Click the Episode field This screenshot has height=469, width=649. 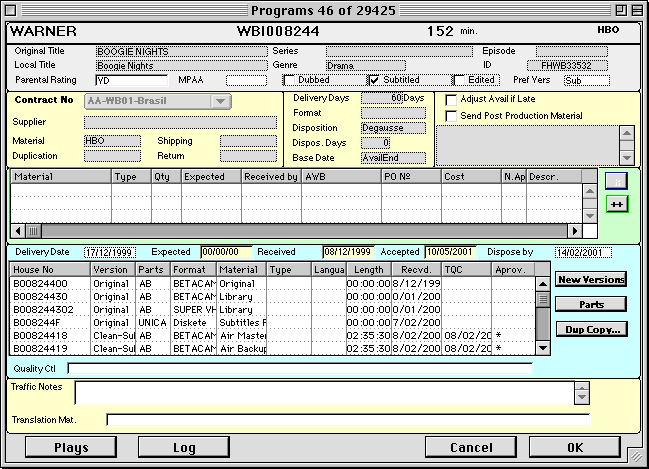click(572, 51)
